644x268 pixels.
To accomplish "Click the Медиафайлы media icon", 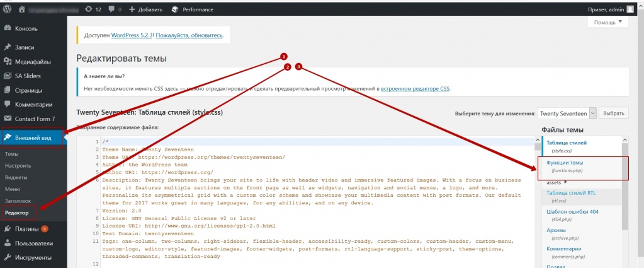I will coord(8,62).
